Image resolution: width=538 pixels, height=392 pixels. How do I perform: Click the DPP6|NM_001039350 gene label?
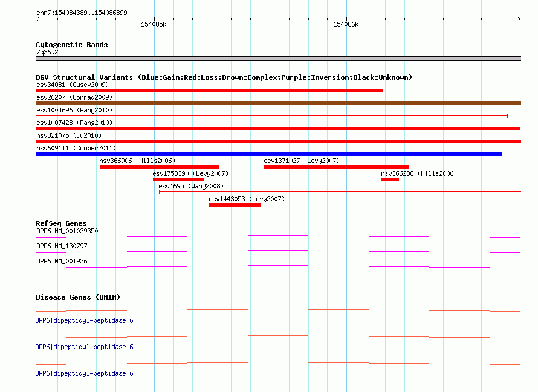[x=67, y=231]
